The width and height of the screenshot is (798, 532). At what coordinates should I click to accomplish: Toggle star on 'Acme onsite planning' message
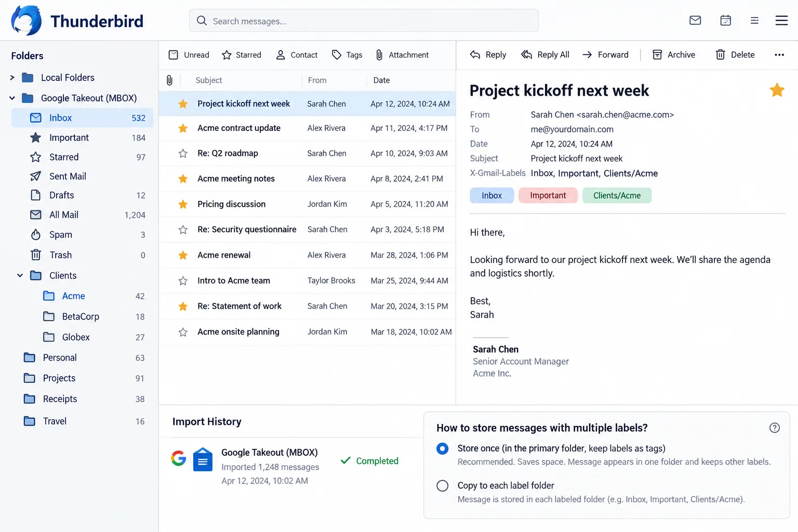point(183,332)
